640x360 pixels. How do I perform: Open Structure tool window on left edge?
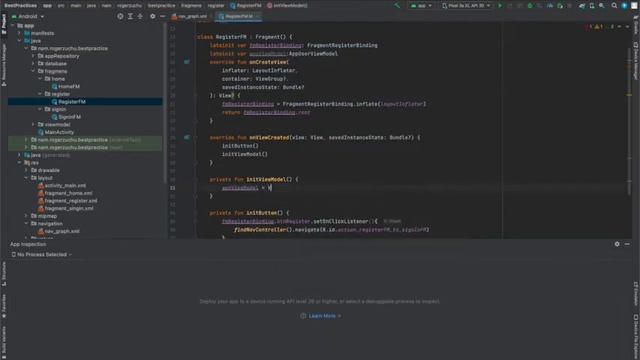[x=4, y=274]
